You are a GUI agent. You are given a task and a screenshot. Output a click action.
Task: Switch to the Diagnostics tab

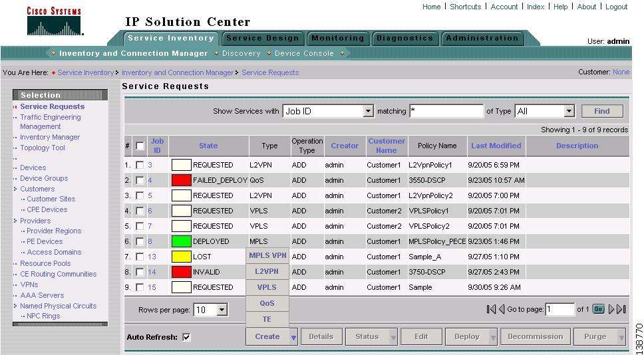404,39
